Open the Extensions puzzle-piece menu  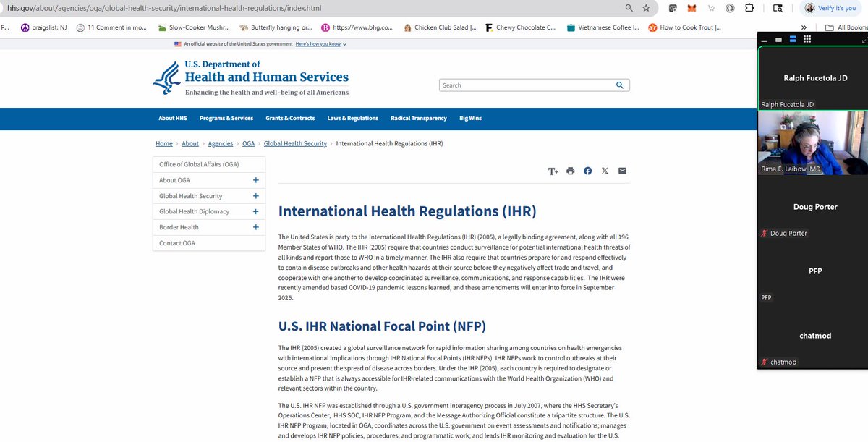click(x=749, y=9)
